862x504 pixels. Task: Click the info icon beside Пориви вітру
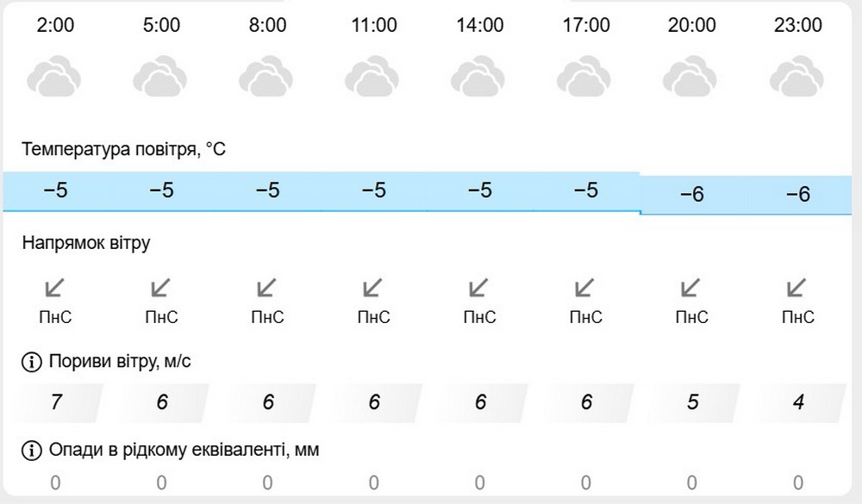32,361
